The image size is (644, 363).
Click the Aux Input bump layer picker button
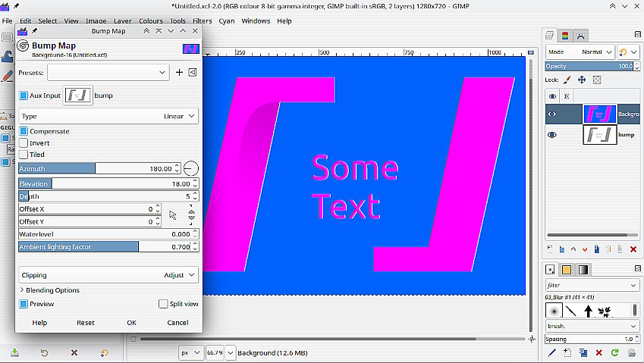(x=78, y=95)
